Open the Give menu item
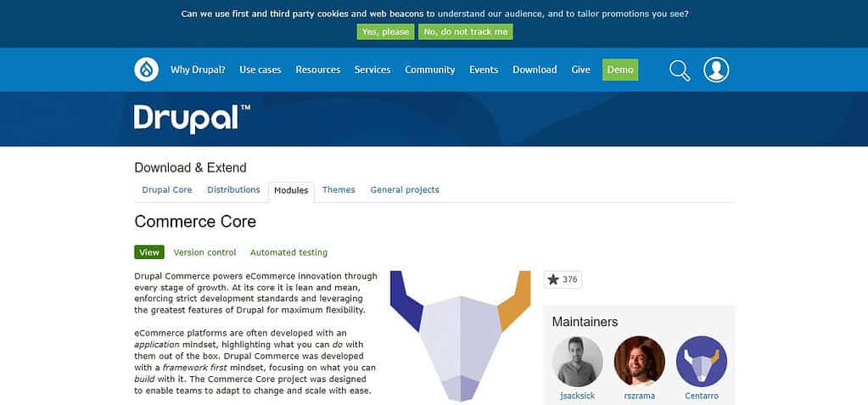This screenshot has height=405, width=868. (580, 70)
